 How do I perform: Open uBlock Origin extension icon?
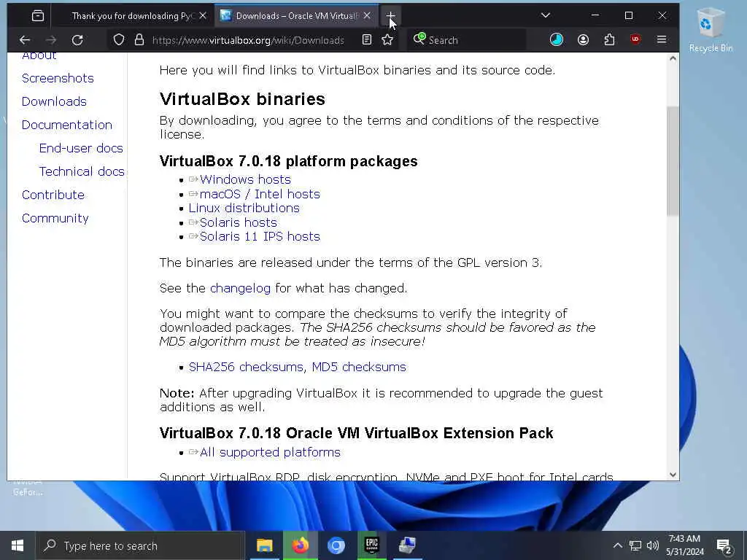[635, 40]
